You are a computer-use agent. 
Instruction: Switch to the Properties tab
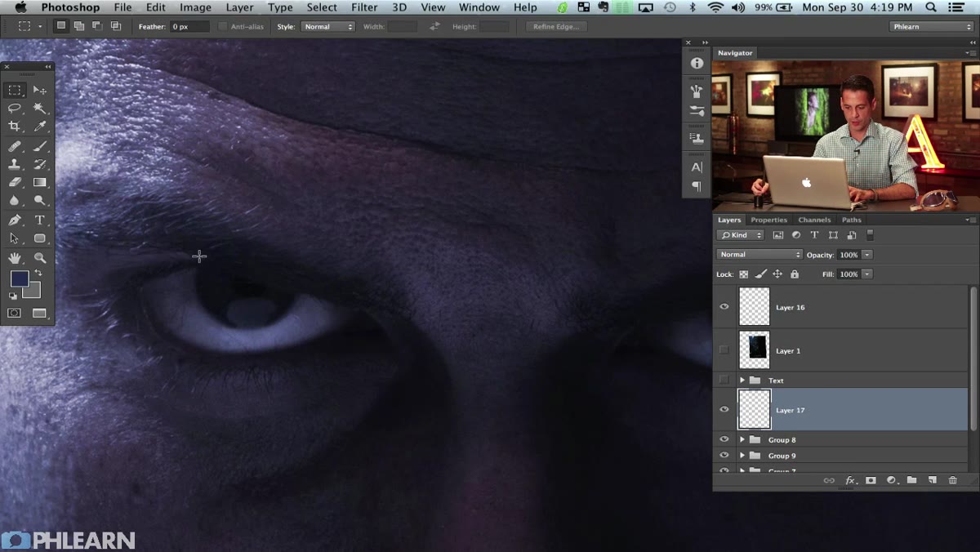(768, 220)
